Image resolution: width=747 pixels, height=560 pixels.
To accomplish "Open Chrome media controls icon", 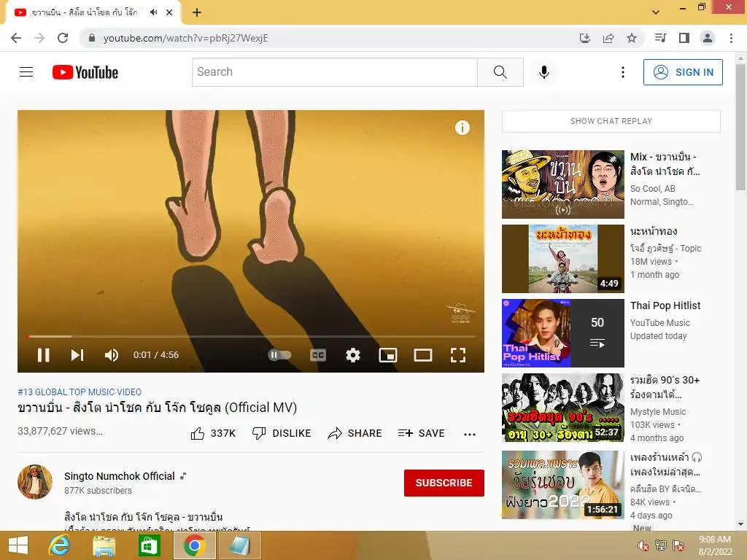I will click(x=660, y=38).
